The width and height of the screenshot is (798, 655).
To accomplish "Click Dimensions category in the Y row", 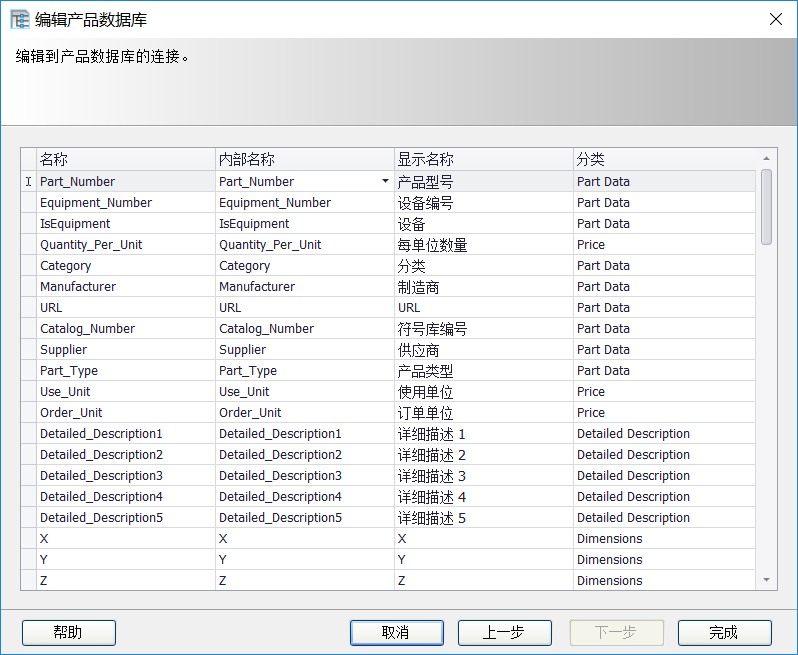I will click(664, 559).
